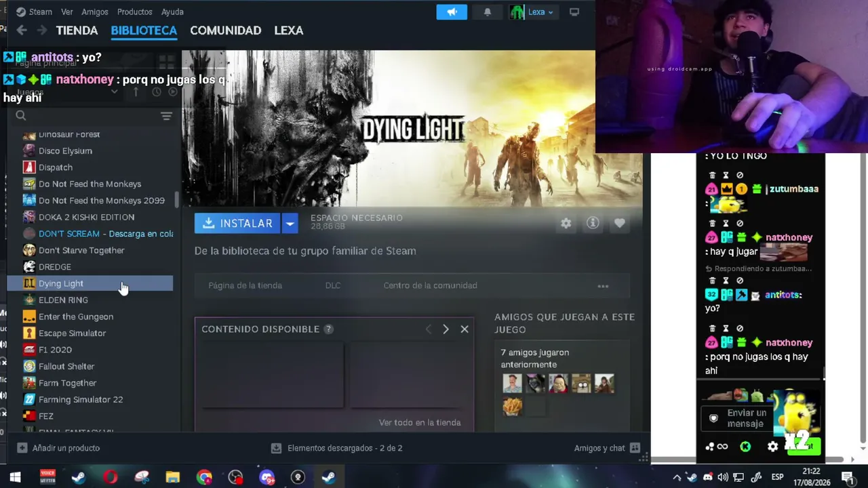Open the LEXA profile tab
The width and height of the screenshot is (868, 488).
tap(288, 30)
